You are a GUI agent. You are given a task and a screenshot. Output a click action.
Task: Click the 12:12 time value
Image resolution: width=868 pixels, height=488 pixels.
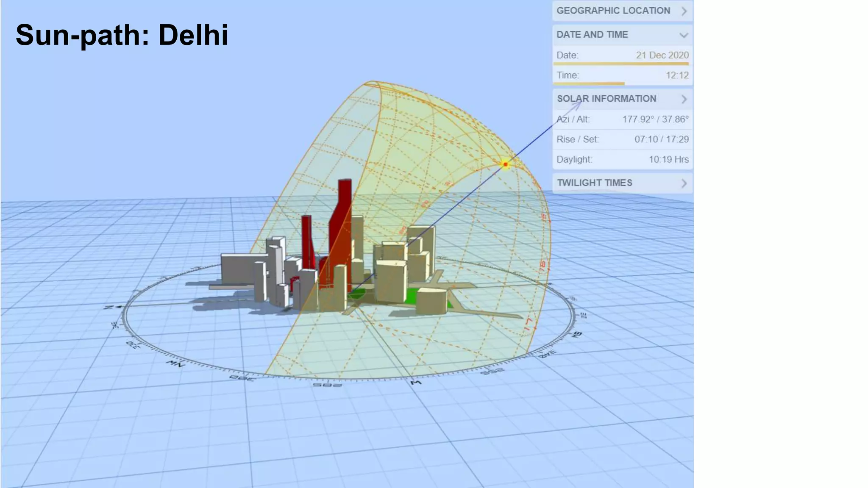tap(677, 75)
